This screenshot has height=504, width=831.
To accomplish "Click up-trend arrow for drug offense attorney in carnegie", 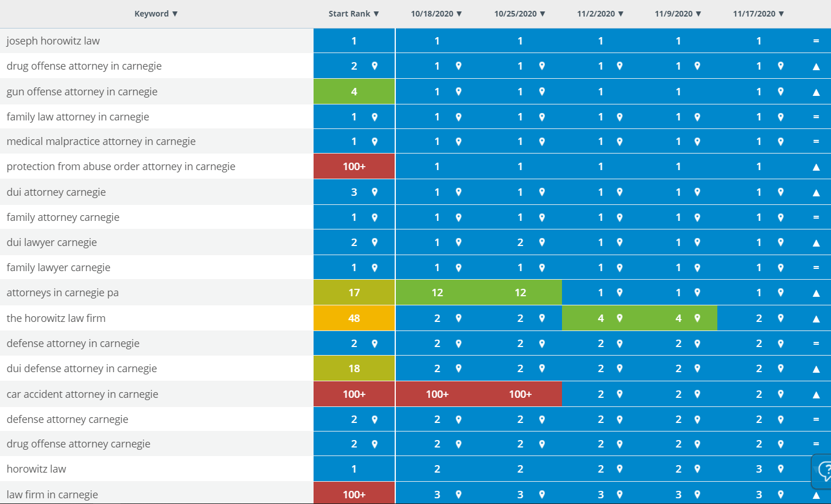I will [x=816, y=66].
